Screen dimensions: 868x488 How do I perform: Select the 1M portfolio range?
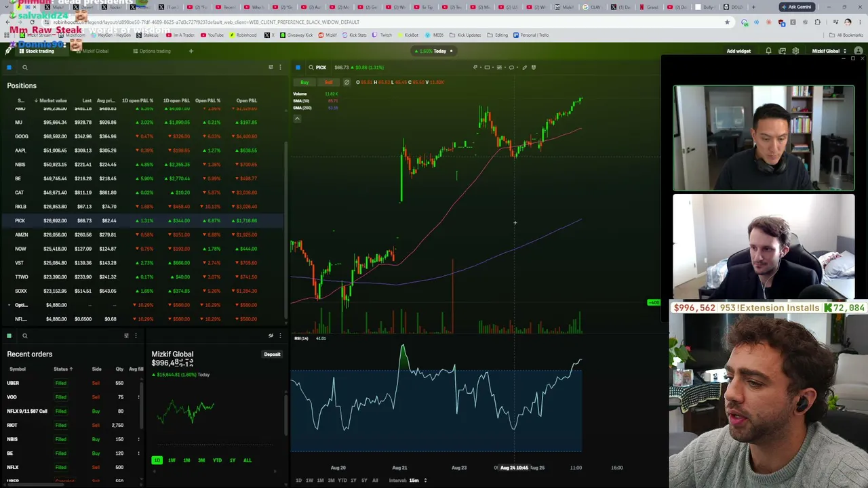(x=186, y=461)
